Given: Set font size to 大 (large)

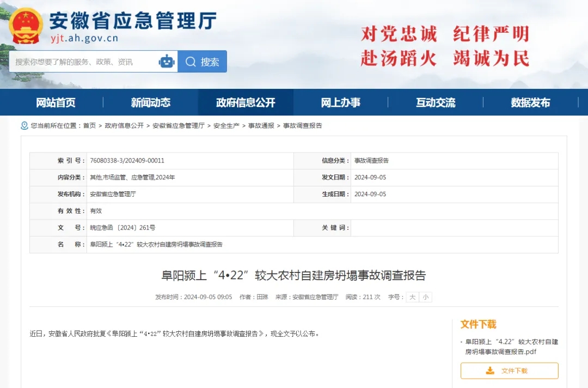Looking at the screenshot, I should click(412, 297).
